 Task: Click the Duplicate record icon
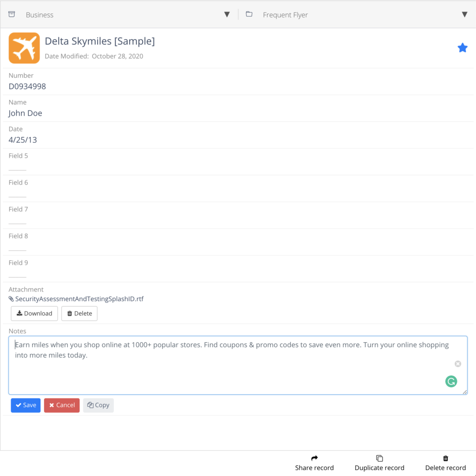point(379,458)
